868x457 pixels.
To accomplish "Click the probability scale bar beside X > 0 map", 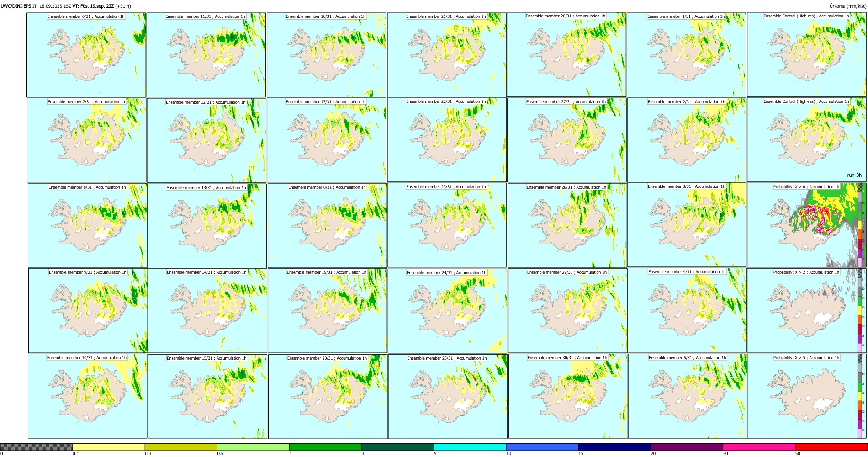I will [860, 225].
